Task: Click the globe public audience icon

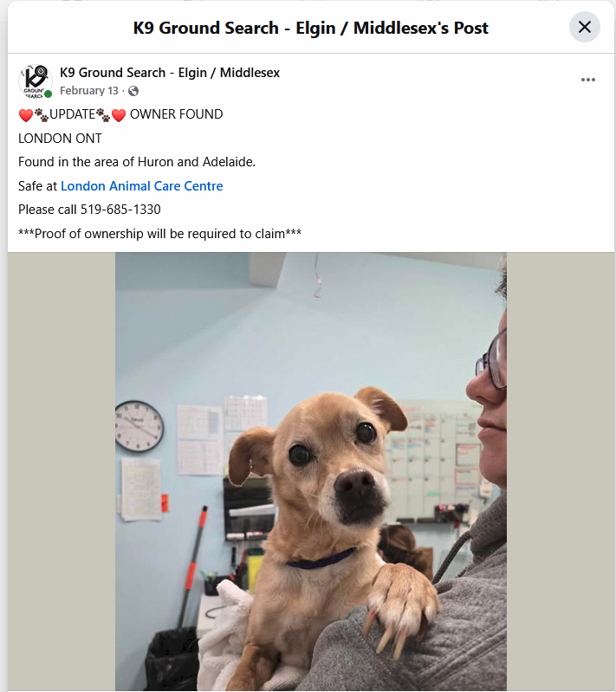Action: 133,91
